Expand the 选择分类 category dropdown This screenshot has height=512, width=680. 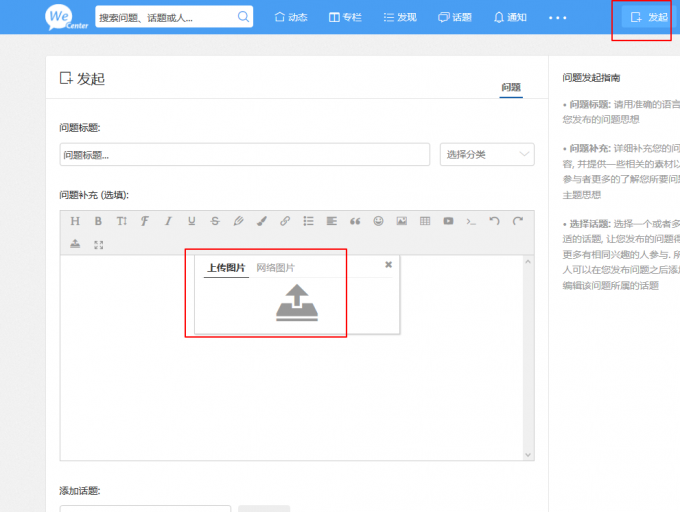point(487,154)
